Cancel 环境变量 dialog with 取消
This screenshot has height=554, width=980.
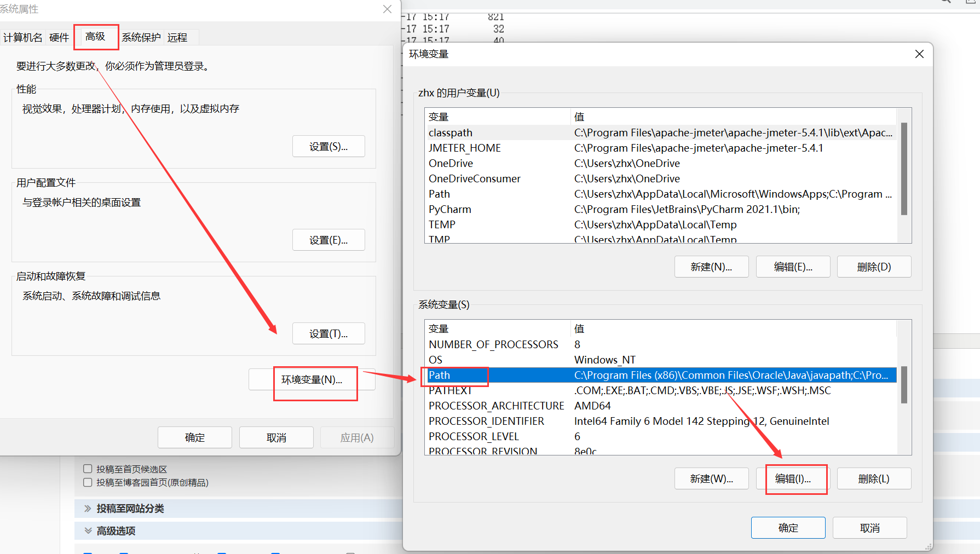pos(870,528)
